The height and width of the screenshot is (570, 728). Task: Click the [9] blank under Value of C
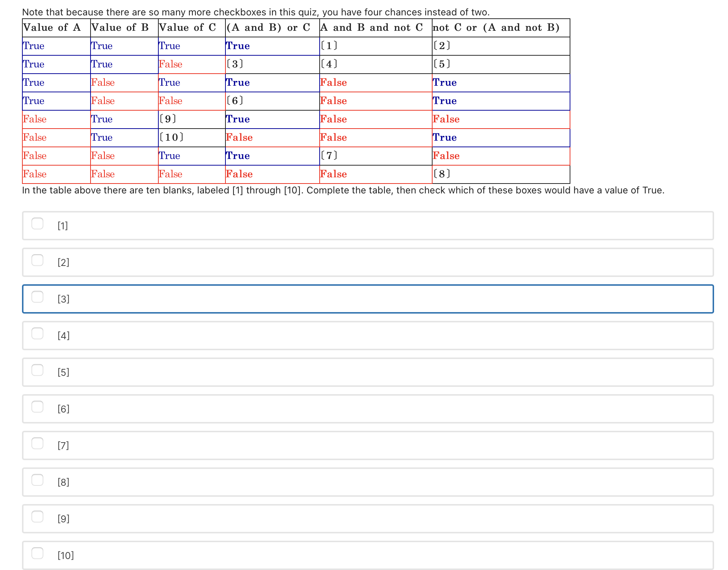tap(168, 119)
